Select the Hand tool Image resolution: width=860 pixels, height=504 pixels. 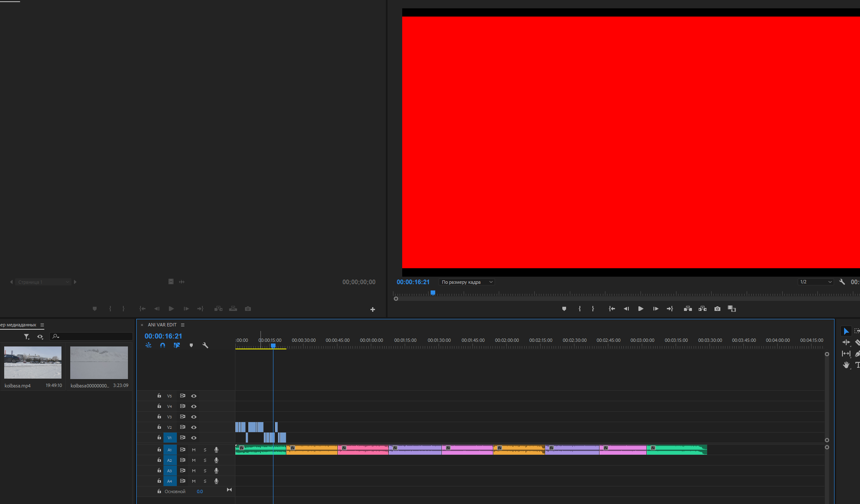pyautogui.click(x=846, y=365)
